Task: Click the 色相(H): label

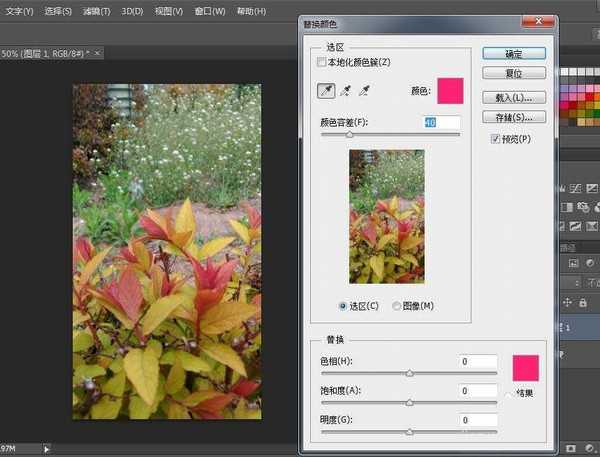Action: coord(336,361)
